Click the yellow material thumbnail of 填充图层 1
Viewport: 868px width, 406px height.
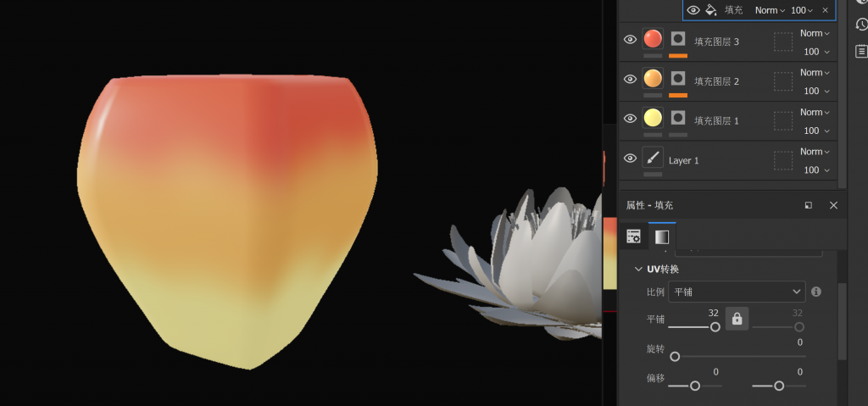tap(653, 118)
